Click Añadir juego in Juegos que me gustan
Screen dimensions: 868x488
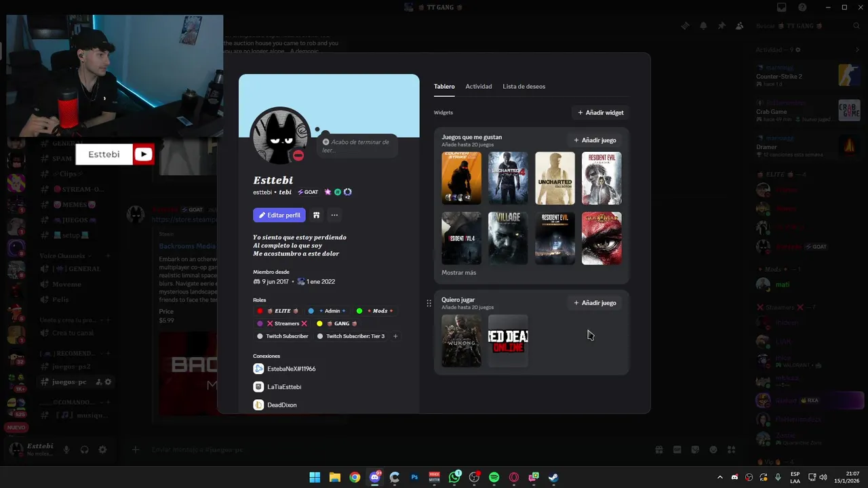click(x=595, y=140)
